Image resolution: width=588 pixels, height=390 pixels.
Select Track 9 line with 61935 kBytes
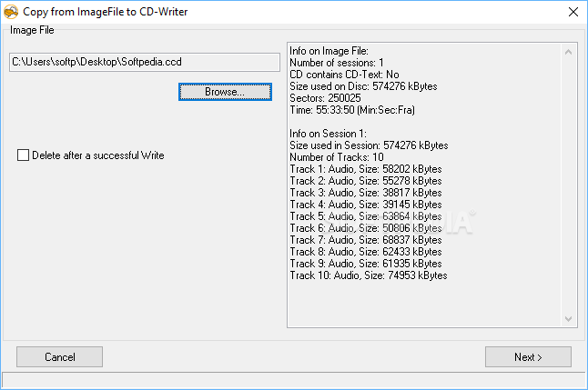(x=366, y=264)
